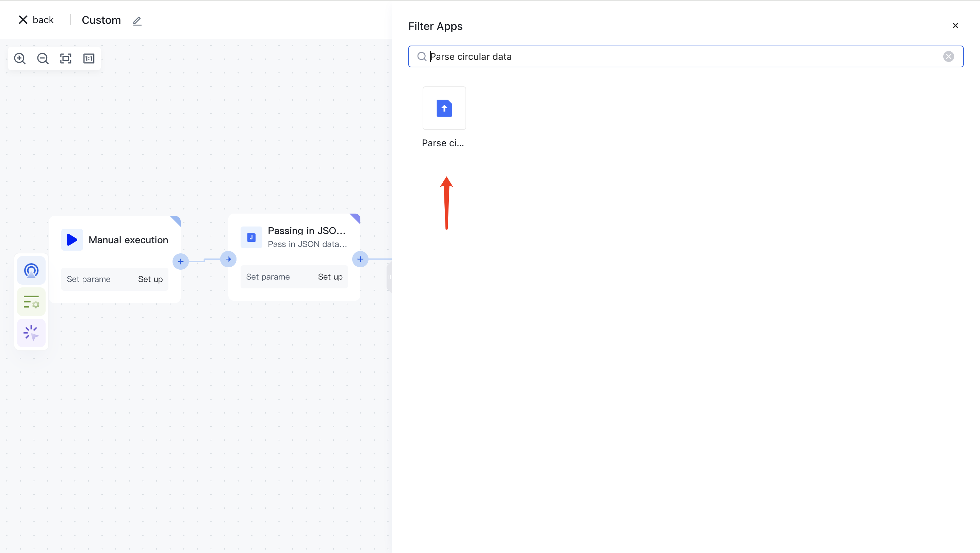Viewport: 980px width, 553px height.
Task: Select the Manual execution node title
Action: pos(128,240)
